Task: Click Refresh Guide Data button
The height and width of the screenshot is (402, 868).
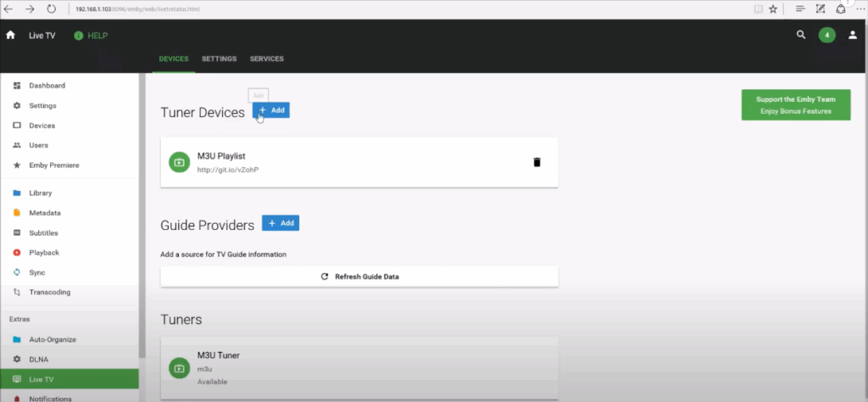Action: (x=359, y=276)
